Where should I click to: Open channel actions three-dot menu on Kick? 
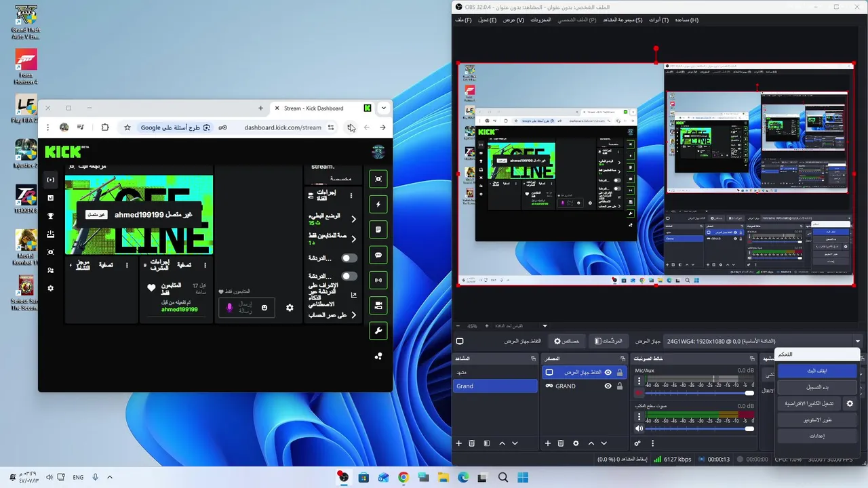[351, 195]
